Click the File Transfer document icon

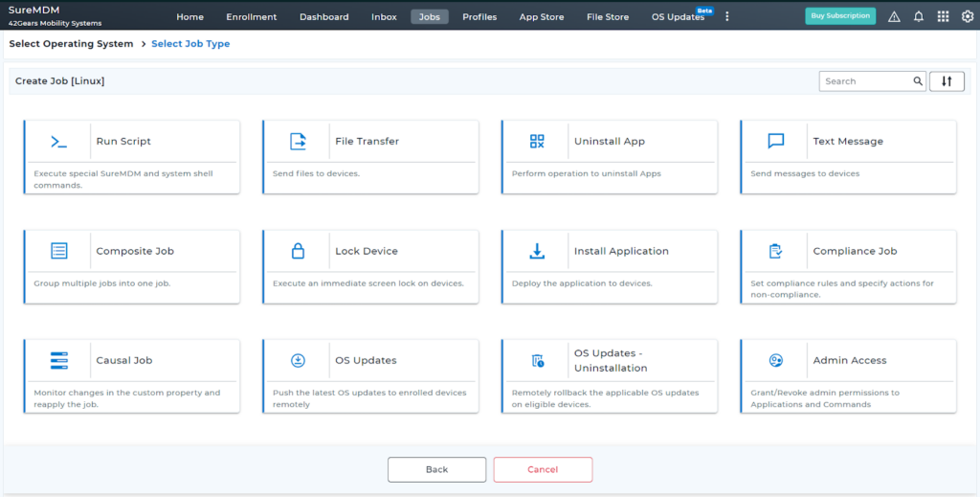[x=299, y=142]
